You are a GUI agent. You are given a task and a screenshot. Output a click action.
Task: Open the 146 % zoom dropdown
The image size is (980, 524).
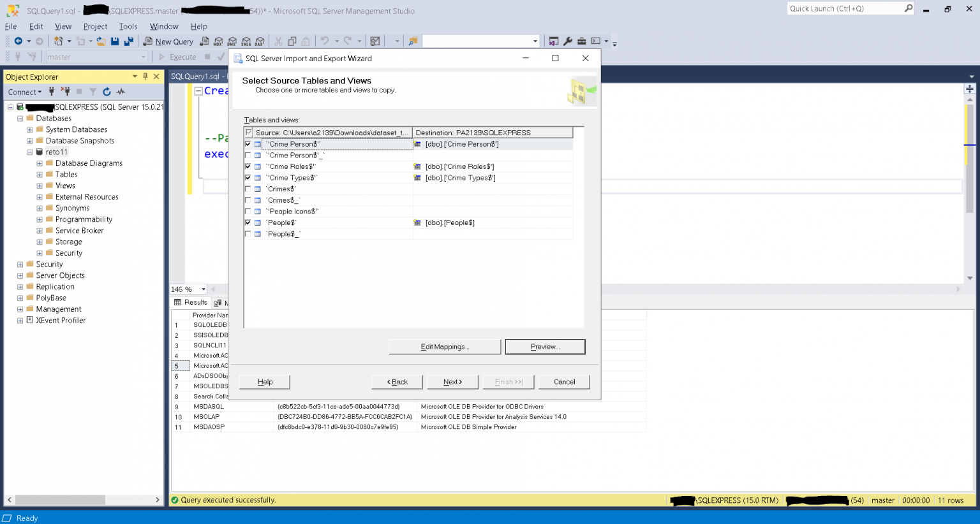[x=204, y=289]
